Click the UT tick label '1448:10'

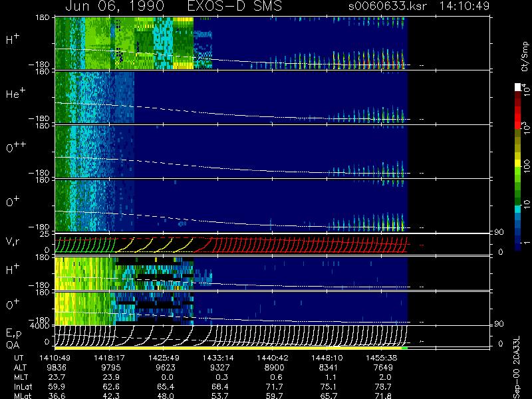tap(327, 358)
